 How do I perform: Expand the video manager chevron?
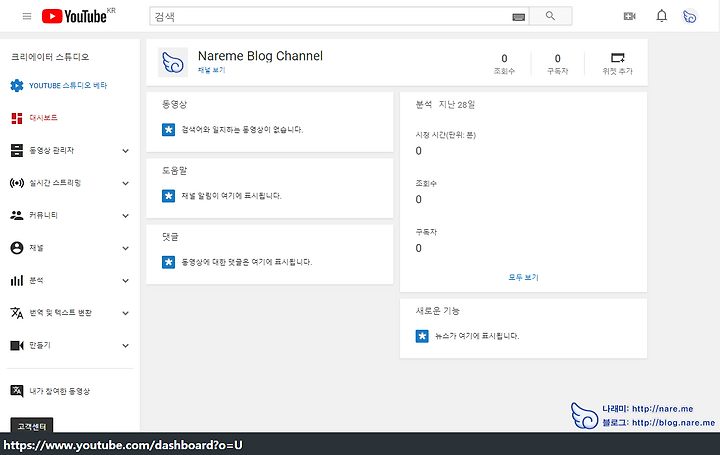(125, 151)
